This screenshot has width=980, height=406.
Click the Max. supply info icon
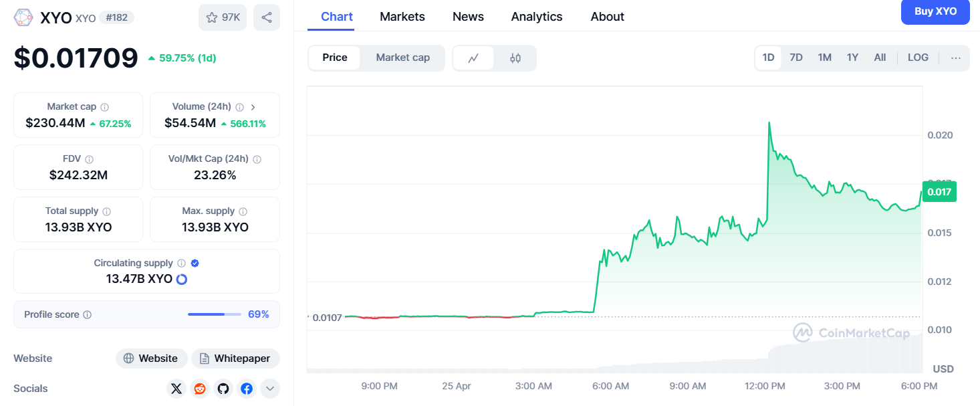(243, 211)
